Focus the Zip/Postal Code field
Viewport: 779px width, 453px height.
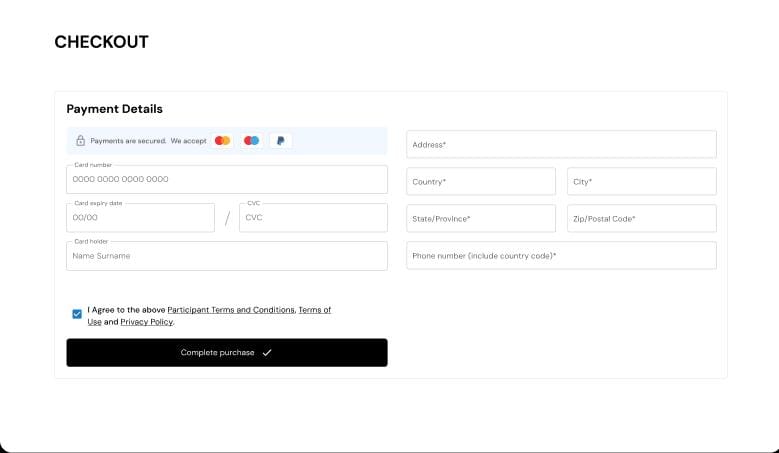point(642,219)
